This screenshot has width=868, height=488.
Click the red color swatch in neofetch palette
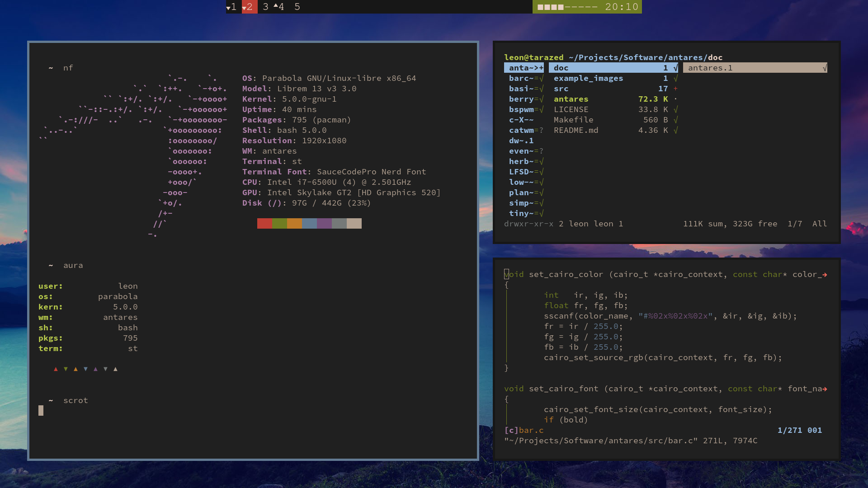[264, 223]
